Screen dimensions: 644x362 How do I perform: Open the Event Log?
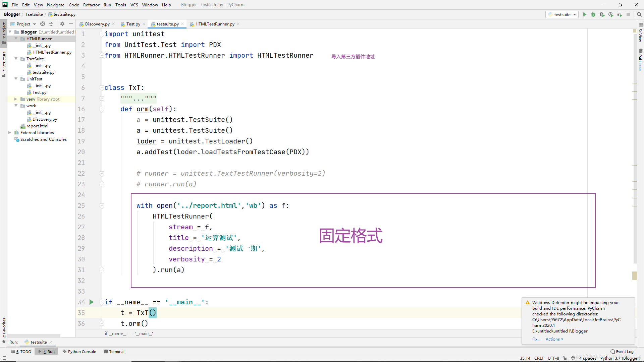pos(622,352)
